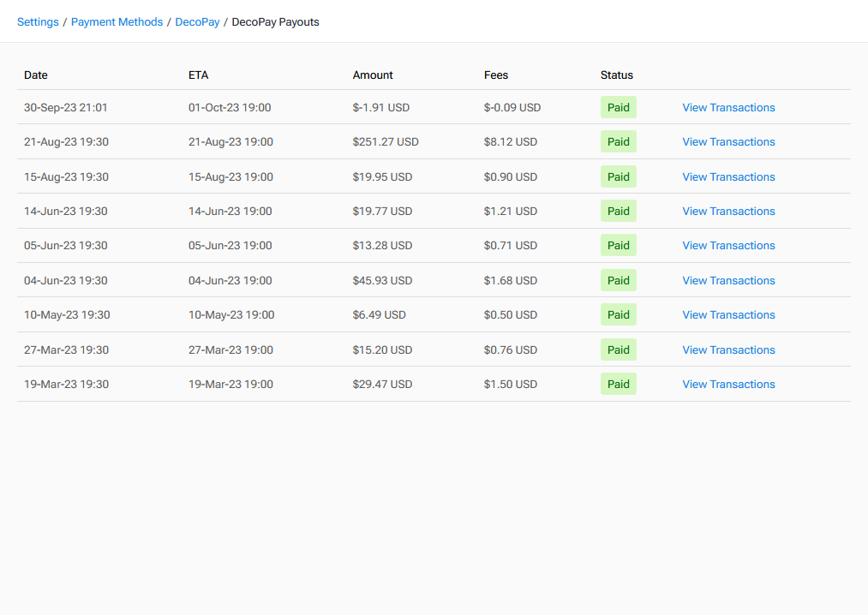Click the fee $0.50 USD
Viewport: 868px width, 615px height.
point(511,314)
